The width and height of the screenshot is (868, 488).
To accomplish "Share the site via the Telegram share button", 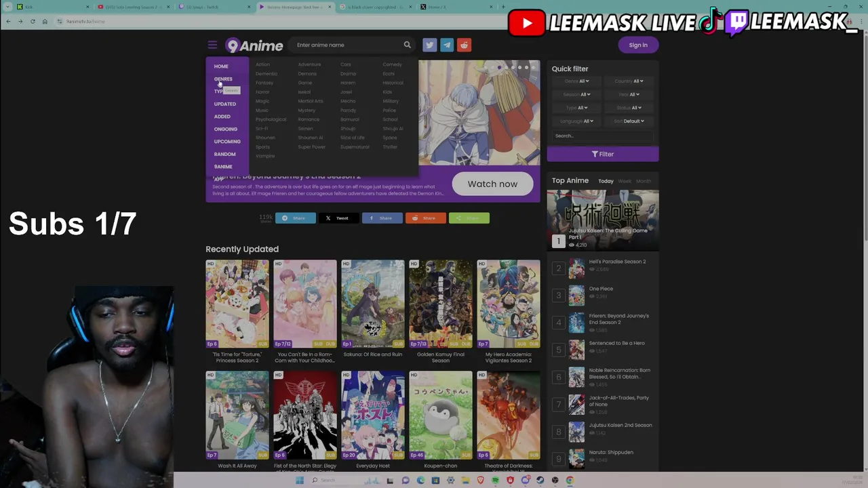I will click(295, 218).
